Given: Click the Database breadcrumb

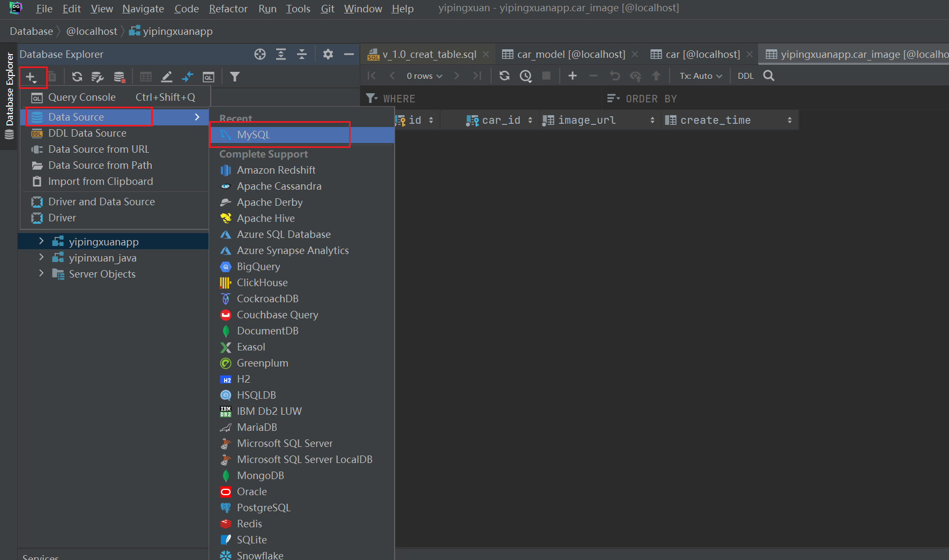Looking at the screenshot, I should (32, 31).
